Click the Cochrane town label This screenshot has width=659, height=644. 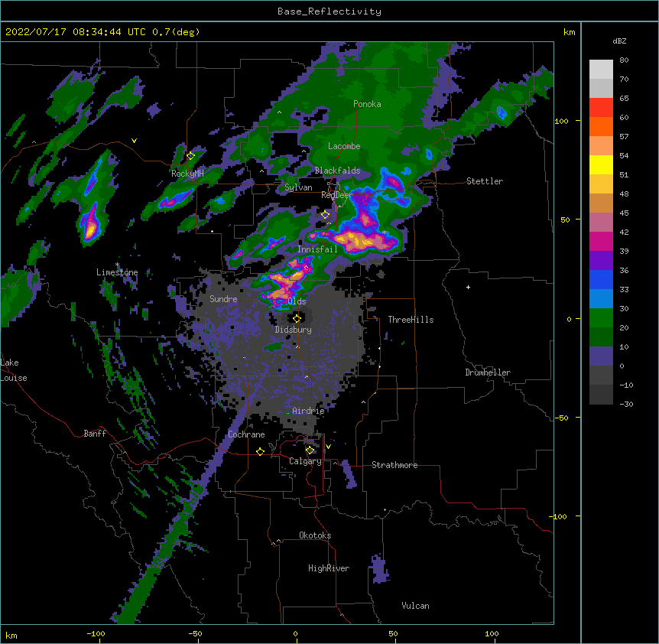tap(246, 434)
